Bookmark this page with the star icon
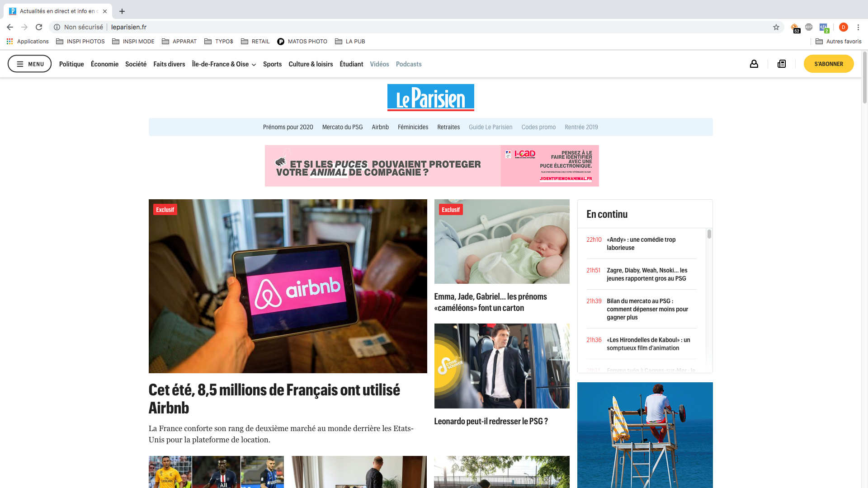The height and width of the screenshot is (488, 868). [x=776, y=27]
